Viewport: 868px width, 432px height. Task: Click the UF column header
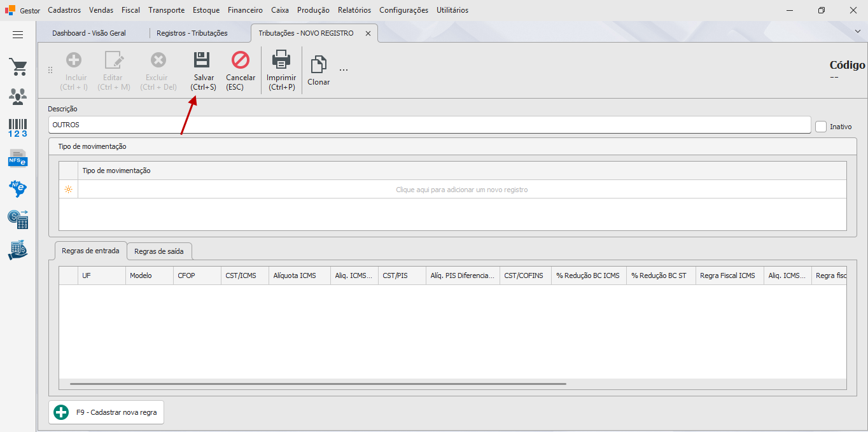click(102, 275)
